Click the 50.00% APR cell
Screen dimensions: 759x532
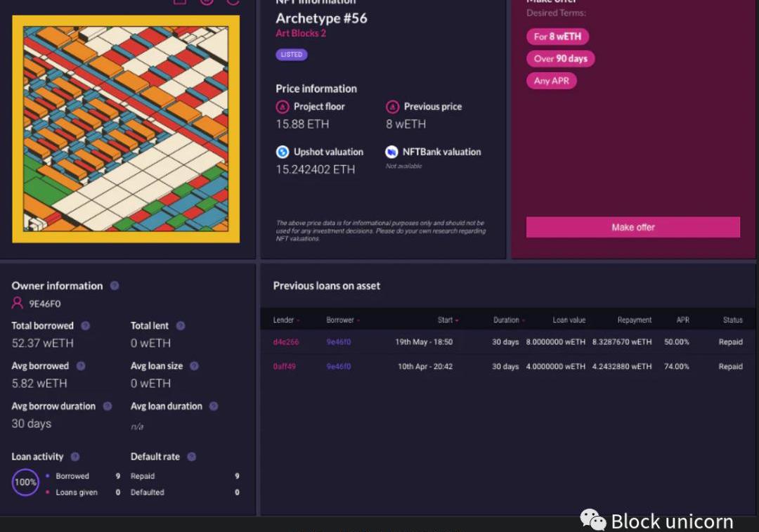pyautogui.click(x=677, y=342)
